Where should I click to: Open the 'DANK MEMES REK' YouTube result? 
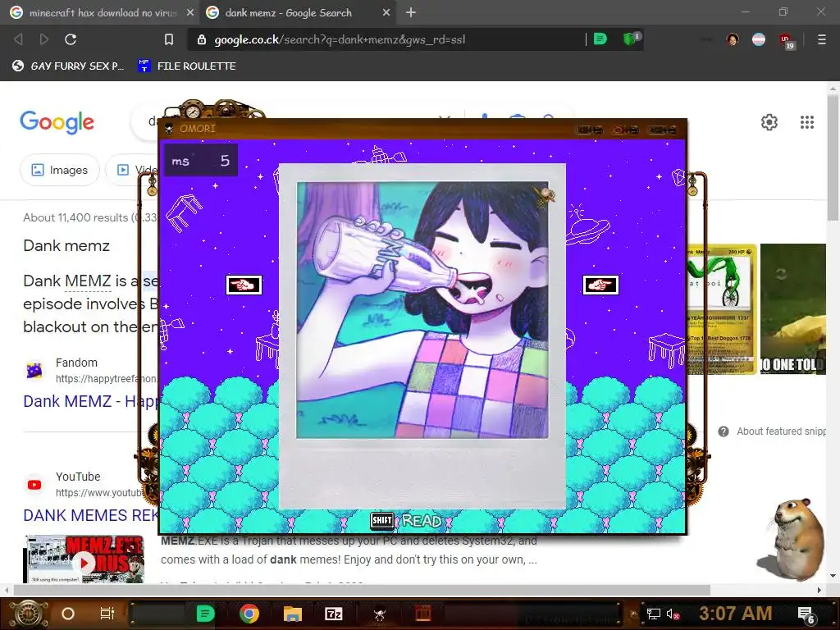(91, 515)
